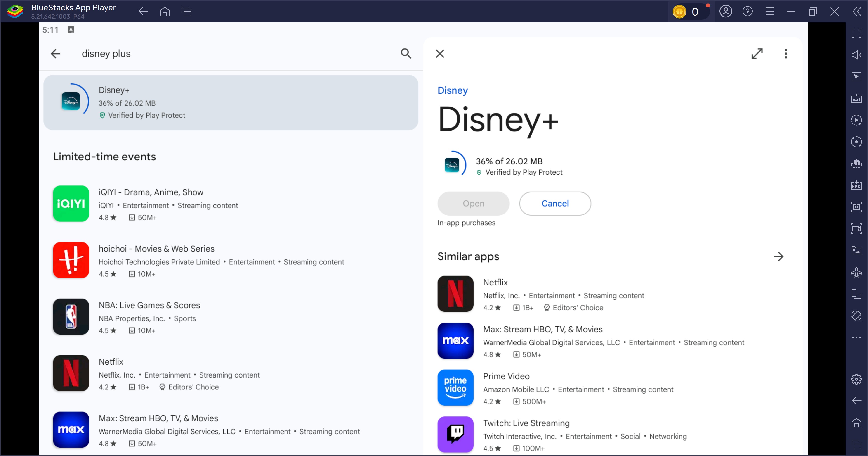Open the media folder image icon in the sidebar
Screen dimensions: 868x456
click(x=856, y=250)
